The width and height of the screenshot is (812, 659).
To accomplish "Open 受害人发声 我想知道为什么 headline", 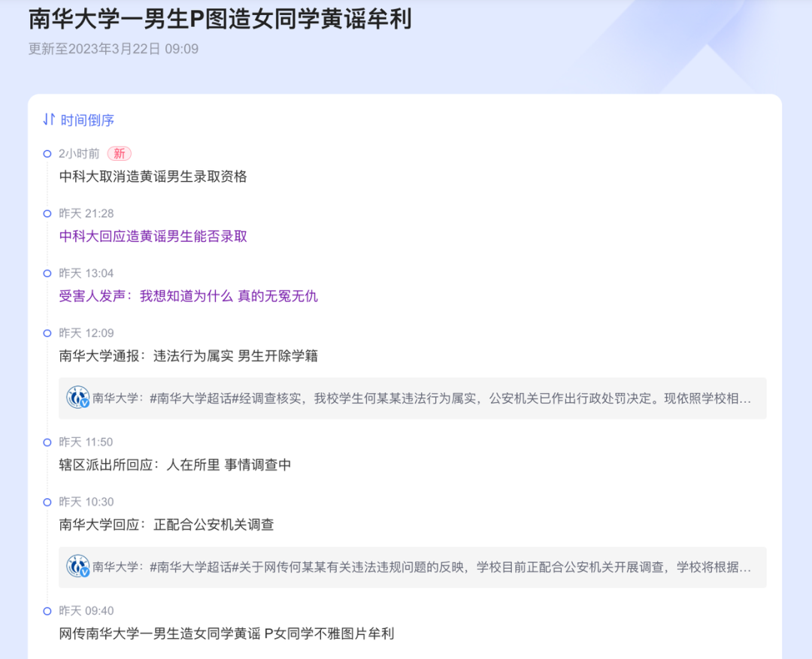I will 188,296.
